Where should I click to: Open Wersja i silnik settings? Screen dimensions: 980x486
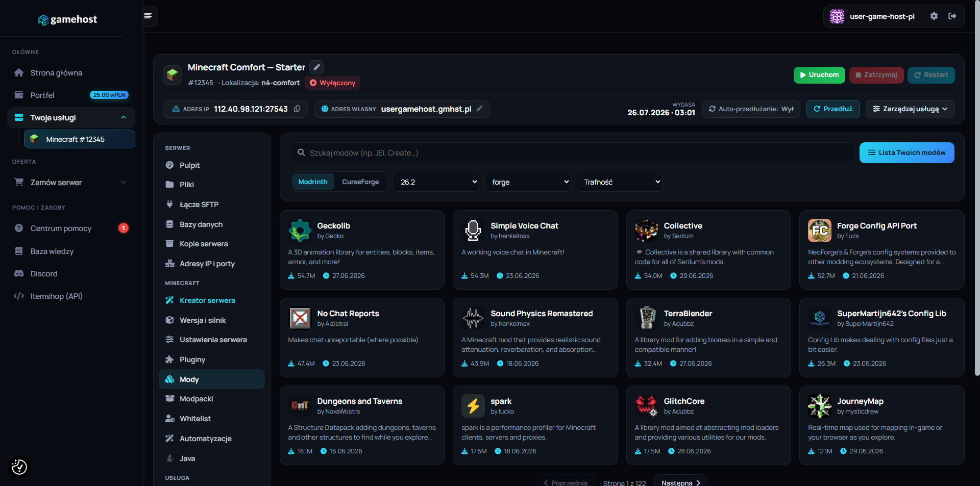(212, 320)
